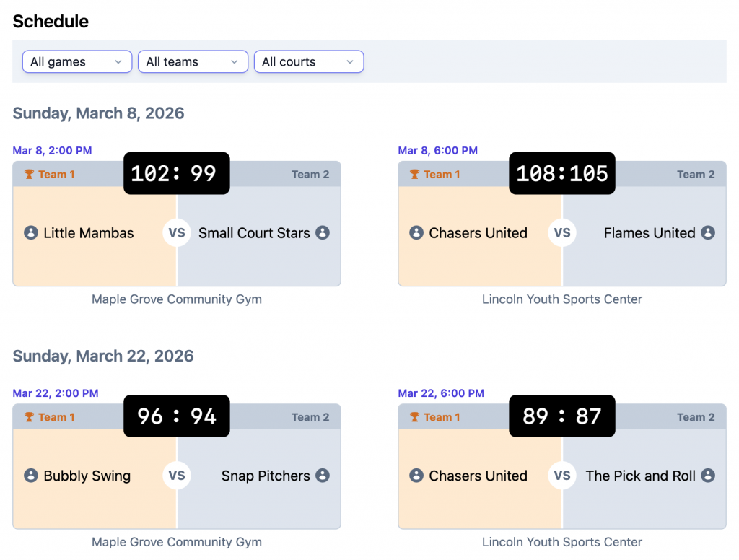The width and height of the screenshot is (739, 560).
Task: Click Flames United team avatar icon
Action: tap(708, 233)
